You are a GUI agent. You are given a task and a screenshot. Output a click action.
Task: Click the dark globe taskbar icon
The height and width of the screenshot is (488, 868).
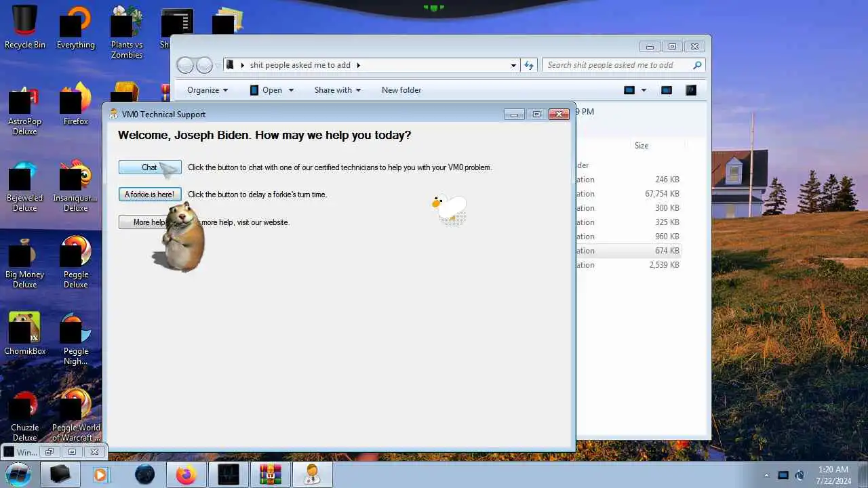144,474
